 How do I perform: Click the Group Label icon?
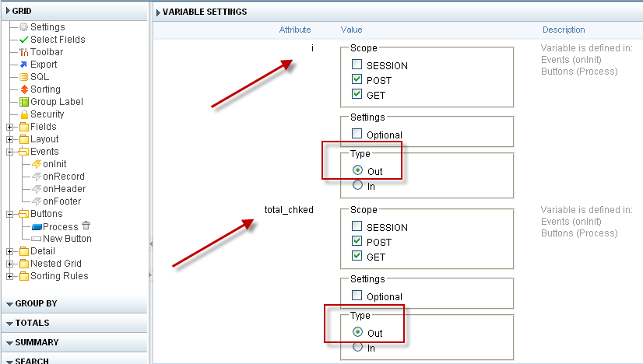point(23,102)
